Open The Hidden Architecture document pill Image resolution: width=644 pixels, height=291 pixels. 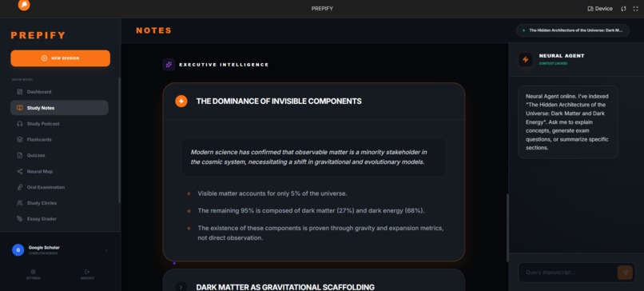coord(573,30)
